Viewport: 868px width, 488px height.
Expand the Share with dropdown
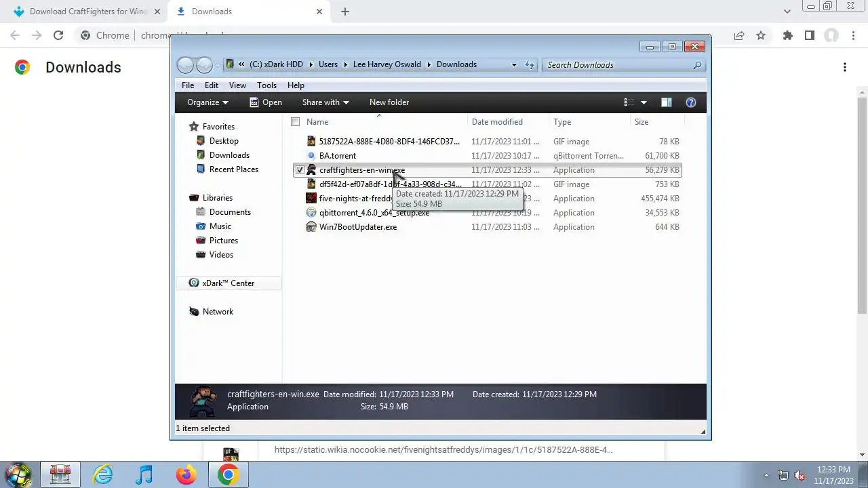(x=325, y=102)
